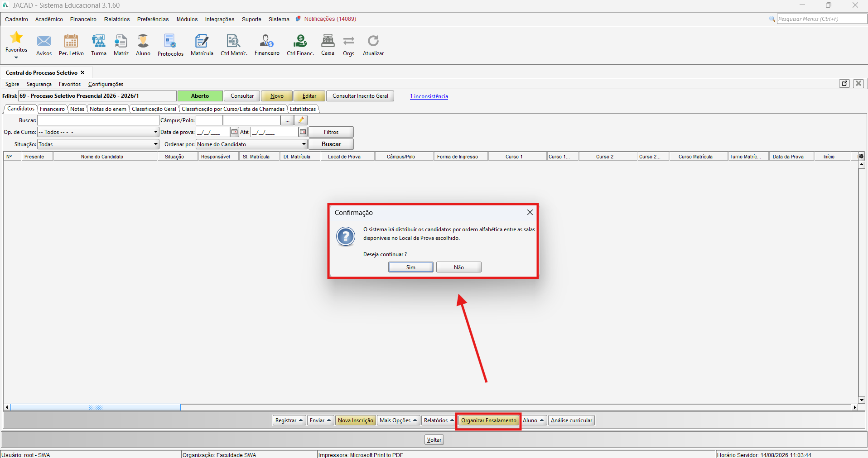
Task: Open the Aluno toolbar icon
Action: coord(143,41)
